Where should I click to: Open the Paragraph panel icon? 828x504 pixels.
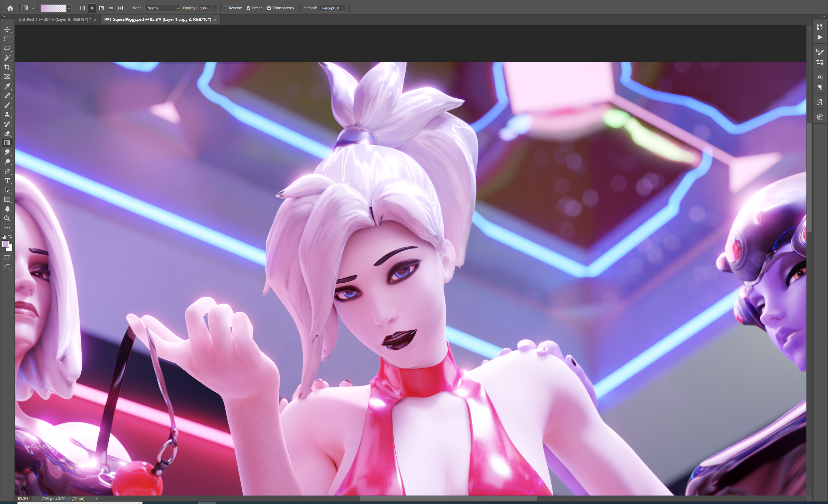(x=820, y=88)
